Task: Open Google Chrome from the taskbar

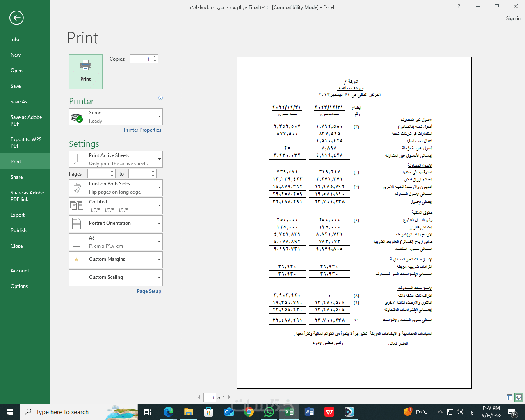Action: pyautogui.click(x=249, y=412)
